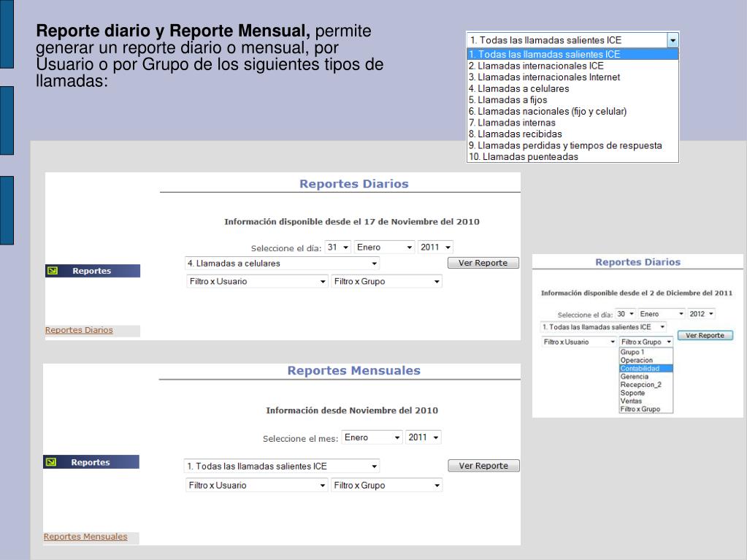Click Ver Reporte in Reportes Diarios
Image resolution: width=747 pixels, height=560 pixels.
point(483,262)
